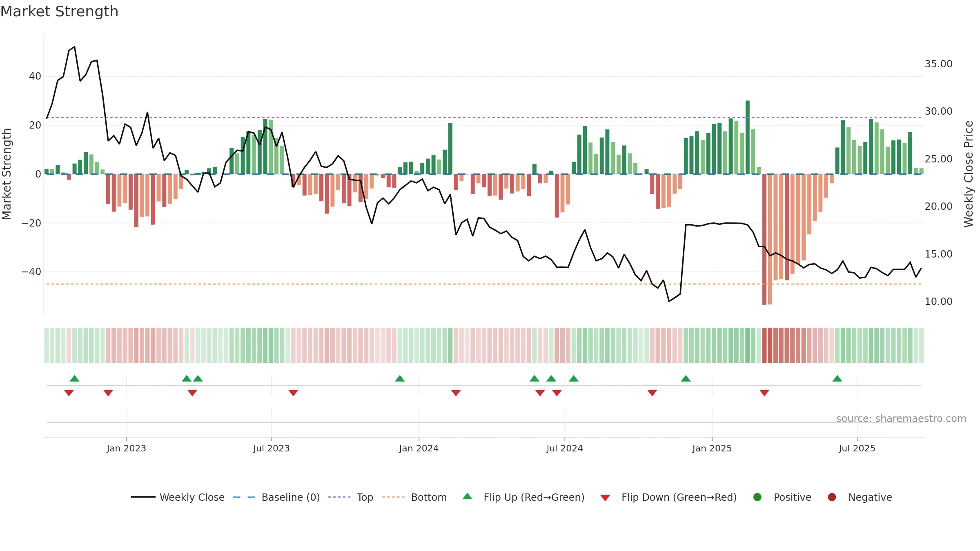Click the dark red Negative dot in legend

[x=832, y=497]
